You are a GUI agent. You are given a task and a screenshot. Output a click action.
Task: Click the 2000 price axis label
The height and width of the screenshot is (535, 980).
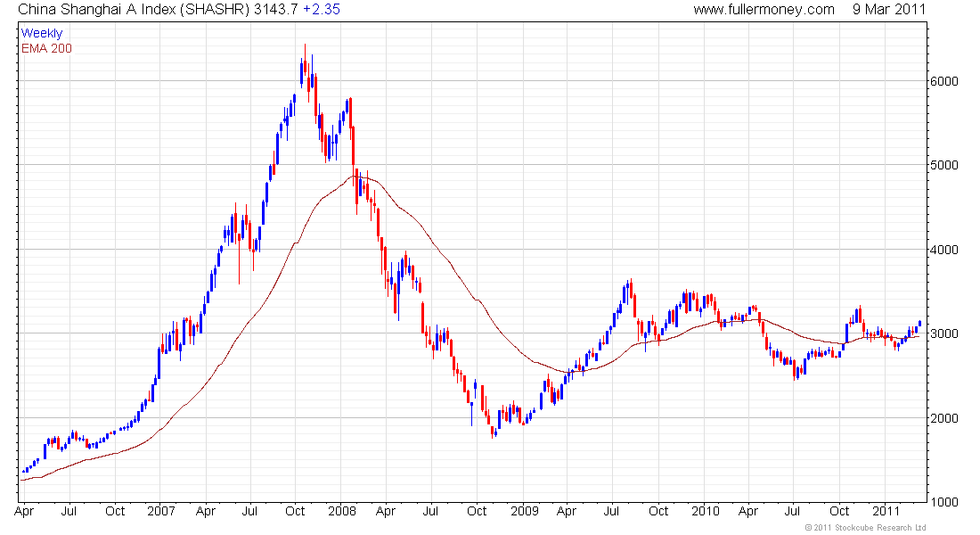point(943,418)
